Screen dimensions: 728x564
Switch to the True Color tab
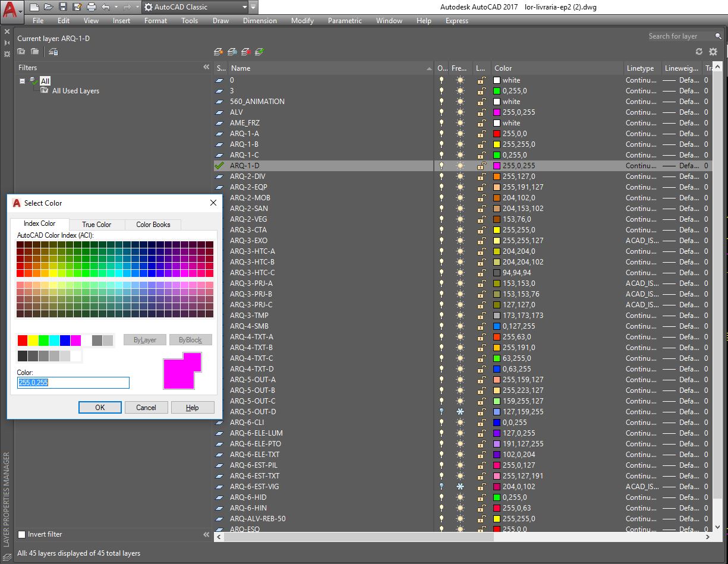pyautogui.click(x=96, y=224)
